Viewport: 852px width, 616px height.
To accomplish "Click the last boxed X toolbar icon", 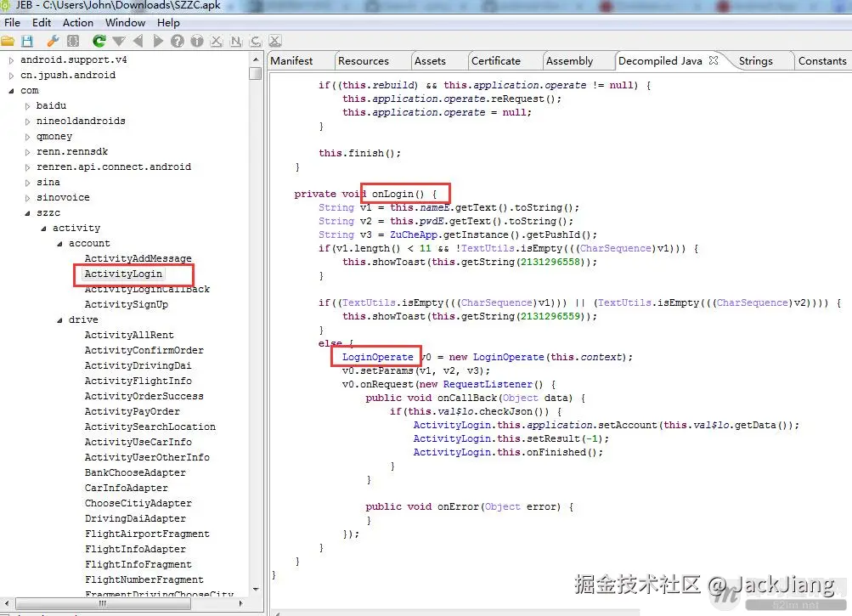I will click(x=275, y=42).
